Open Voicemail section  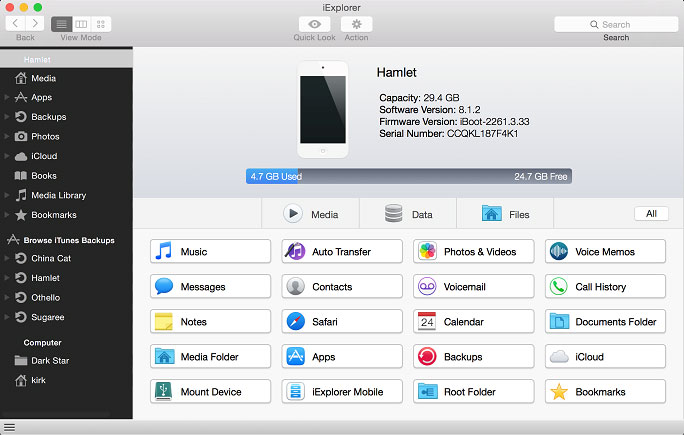[x=473, y=286]
